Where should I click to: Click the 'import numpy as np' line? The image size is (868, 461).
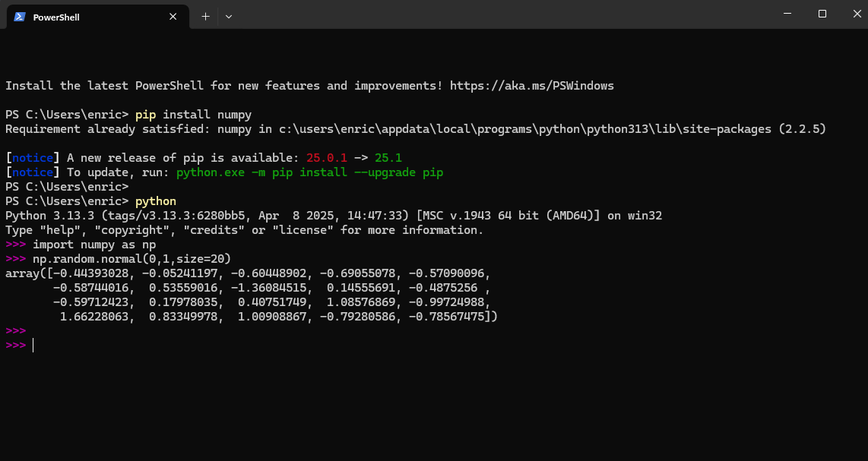[94, 244]
